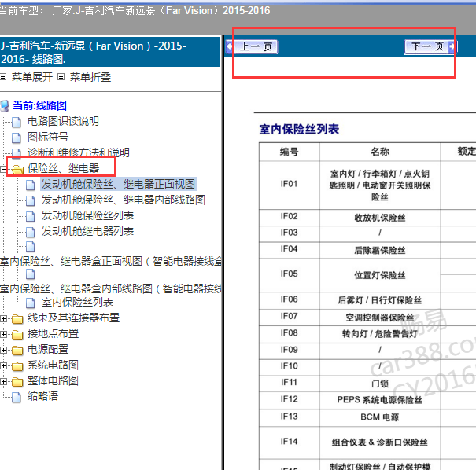The image size is (476, 470).
Task: Select 电源配置 label
Action: (x=48, y=349)
